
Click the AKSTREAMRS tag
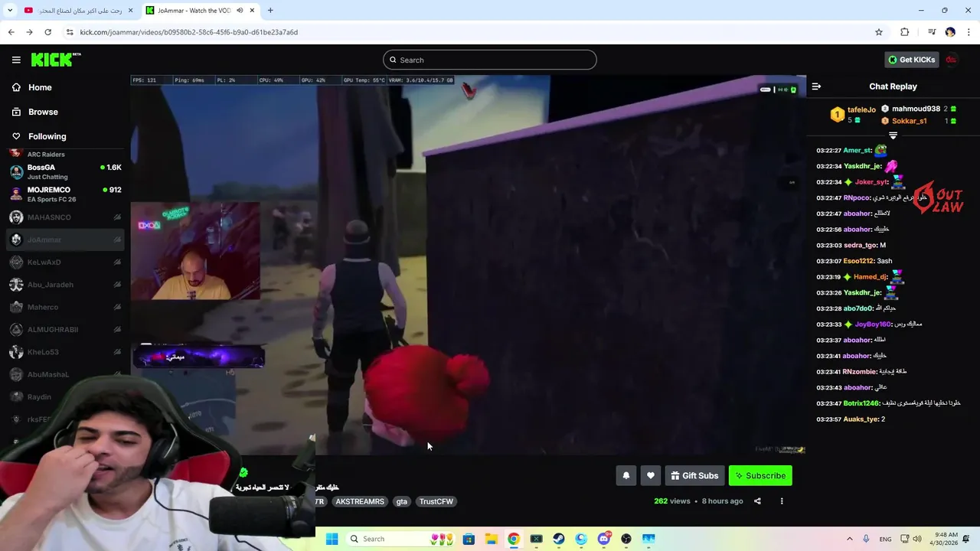tap(360, 501)
